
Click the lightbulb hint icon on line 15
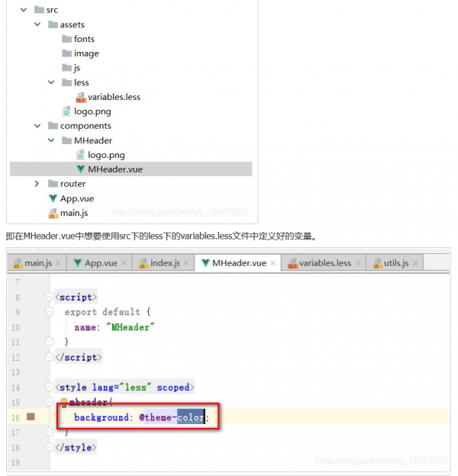64,402
